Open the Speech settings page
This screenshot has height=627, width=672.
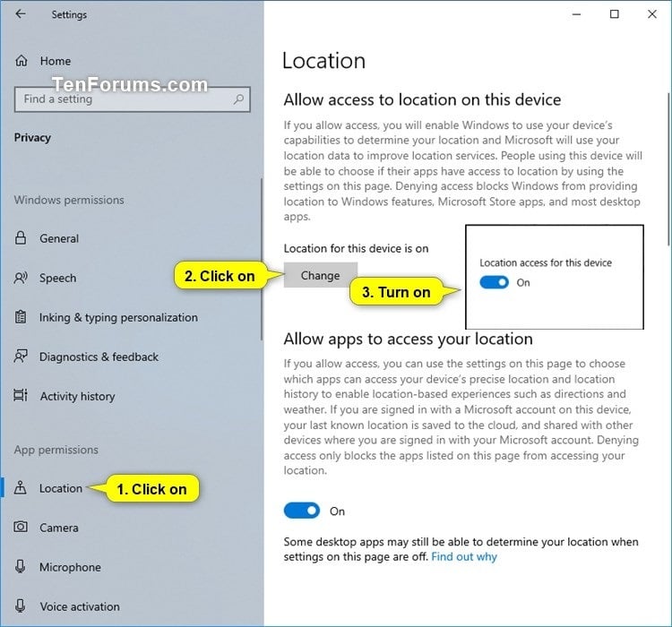(x=58, y=278)
